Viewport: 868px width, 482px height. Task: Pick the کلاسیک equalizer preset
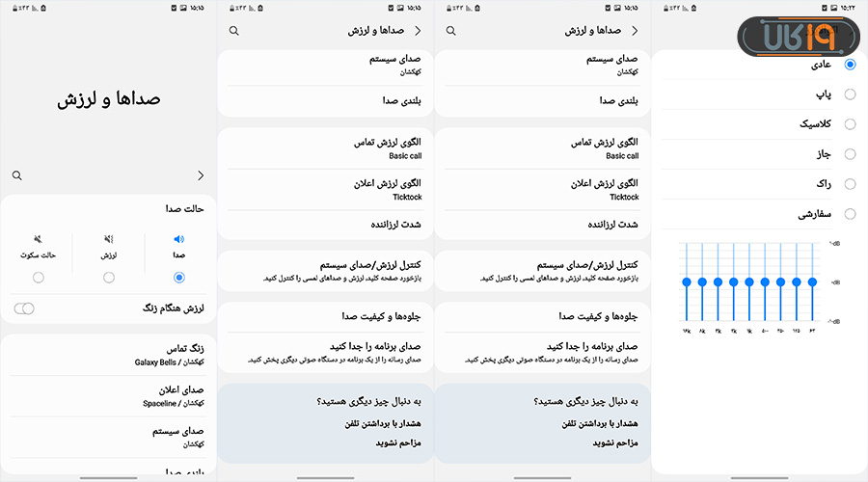coord(850,124)
